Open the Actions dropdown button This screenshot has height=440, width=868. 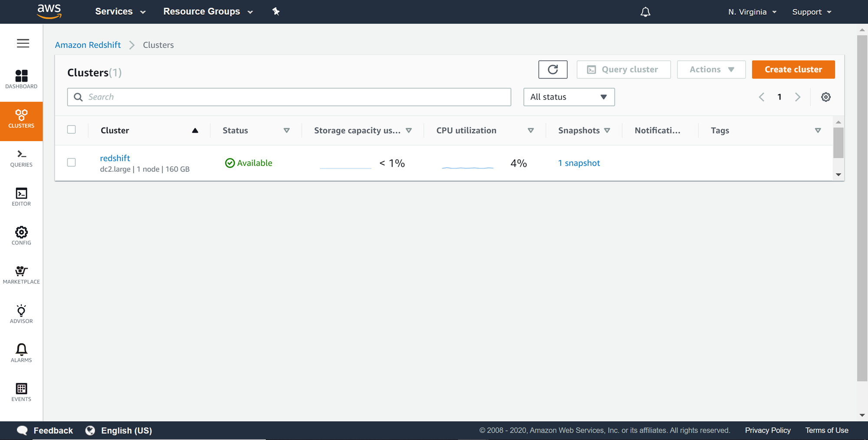(x=711, y=69)
